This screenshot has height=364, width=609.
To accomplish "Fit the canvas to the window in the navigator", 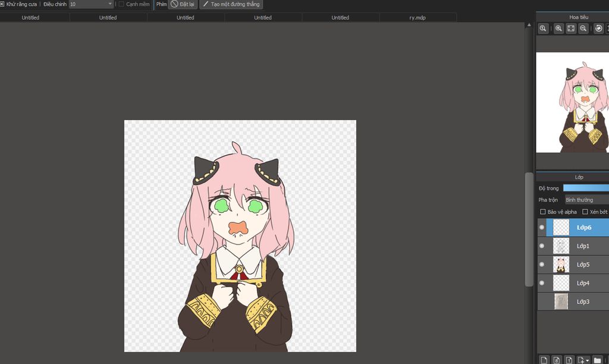I will (x=571, y=29).
